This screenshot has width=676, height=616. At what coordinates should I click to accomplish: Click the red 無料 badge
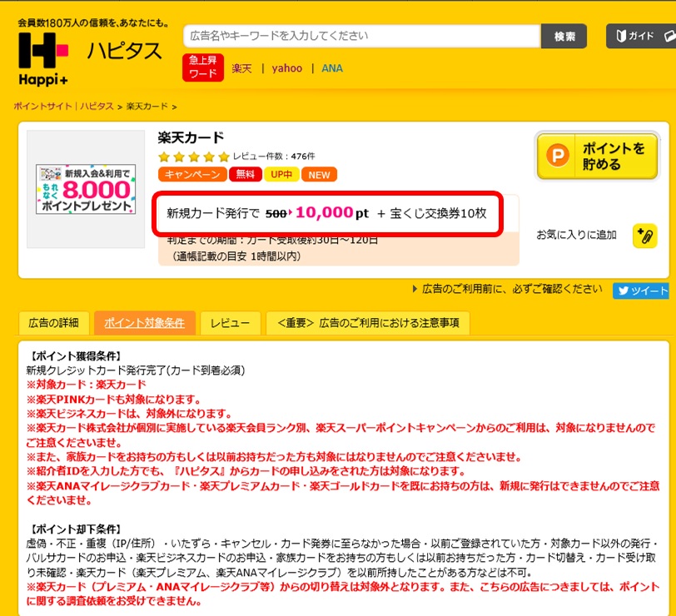point(246,175)
